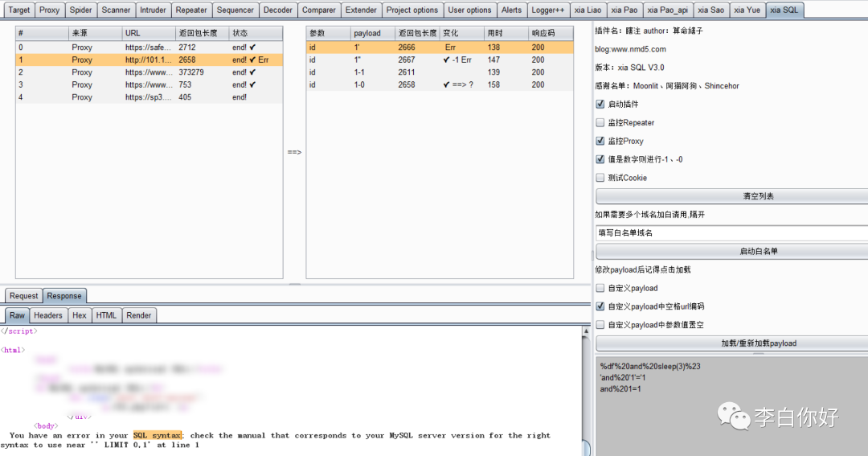This screenshot has width=868, height=456.
Task: Select request row 3 with length 753
Action: coord(149,84)
